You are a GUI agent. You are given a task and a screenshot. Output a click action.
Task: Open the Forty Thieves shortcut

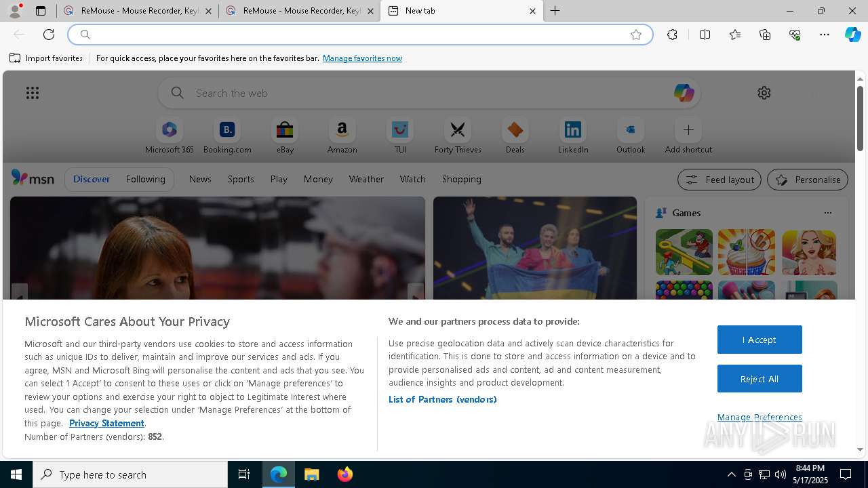[x=458, y=136]
